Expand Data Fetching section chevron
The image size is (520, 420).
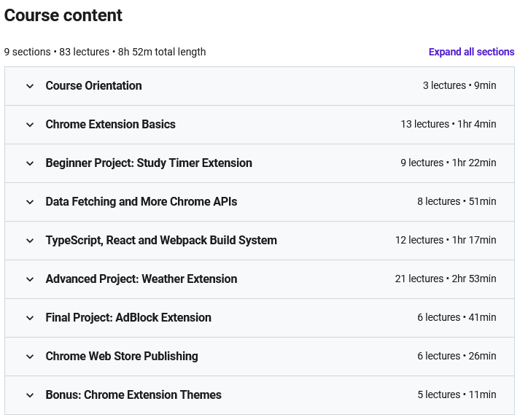point(30,202)
